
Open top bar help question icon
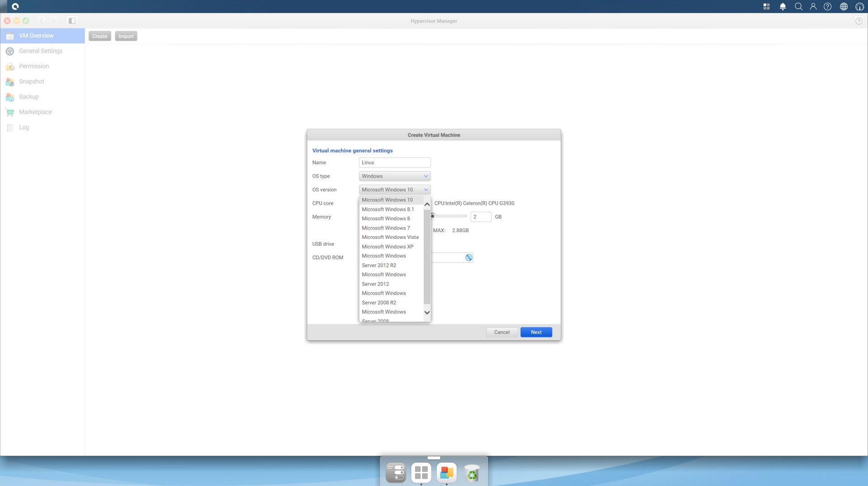pos(827,6)
